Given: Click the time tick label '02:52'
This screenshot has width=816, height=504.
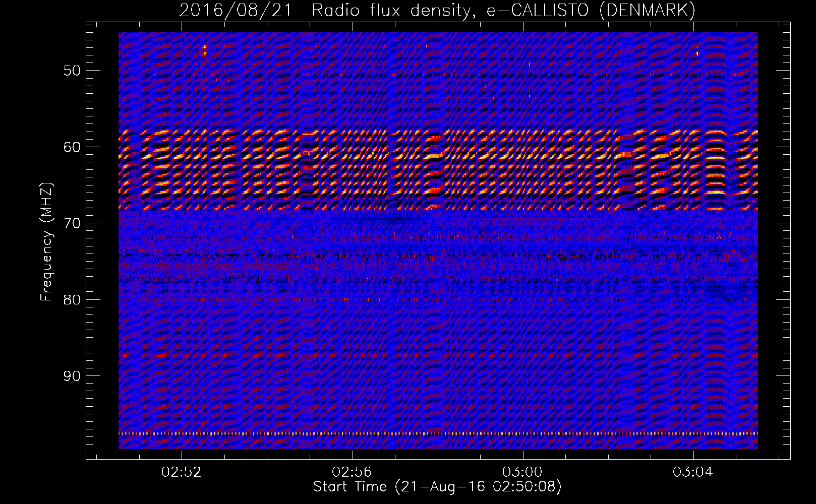Looking at the screenshot, I should (x=182, y=472).
